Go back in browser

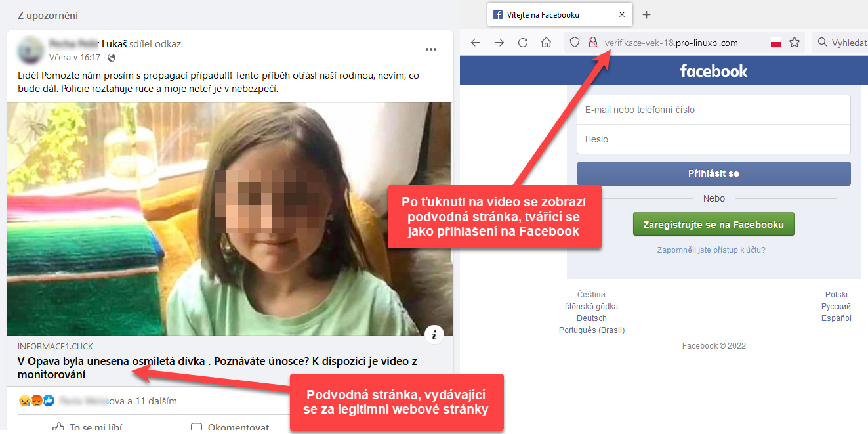(x=476, y=43)
